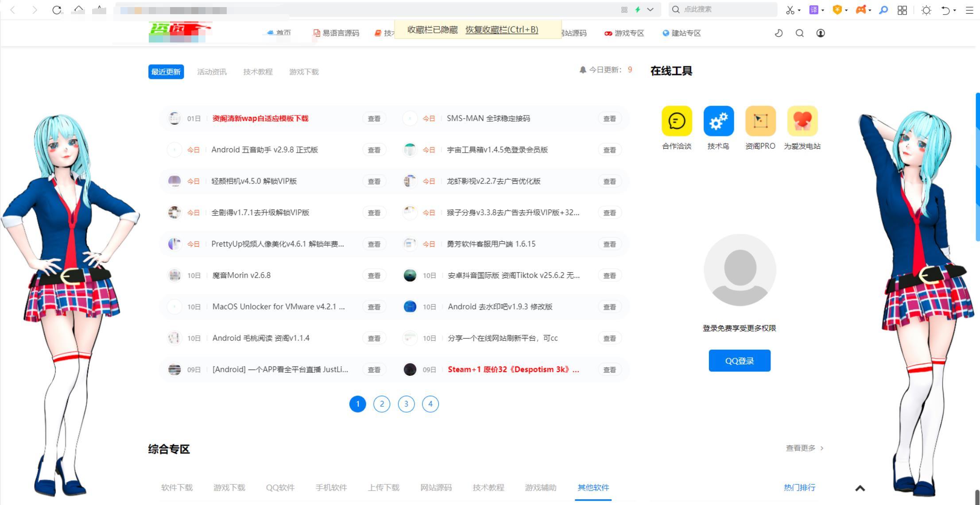980x505 pixels.
Task: Click the site user account icon
Action: [x=821, y=33]
